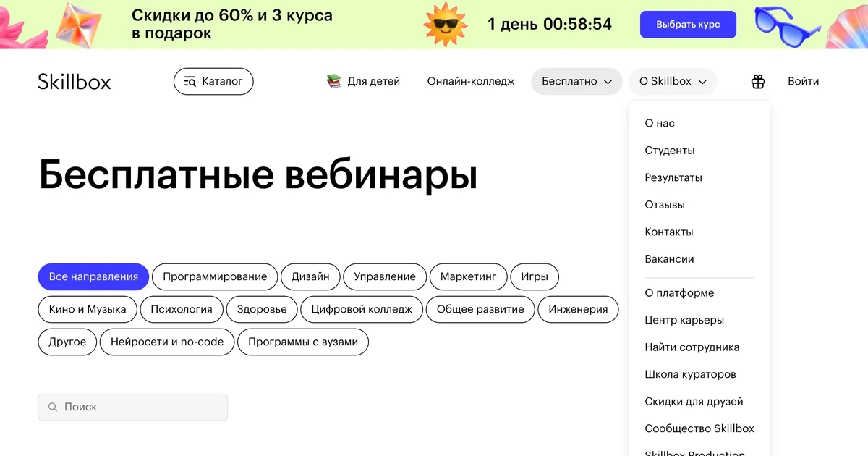The width and height of the screenshot is (868, 456).
Task: Open Вакансии from the О Skillbox menu
Action: [668, 258]
